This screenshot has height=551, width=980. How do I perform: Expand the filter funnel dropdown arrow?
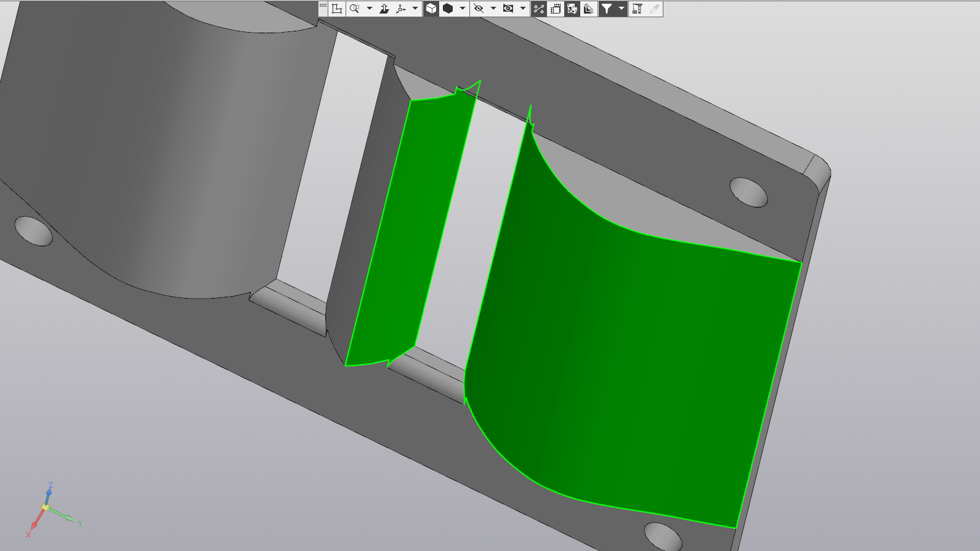point(622,9)
